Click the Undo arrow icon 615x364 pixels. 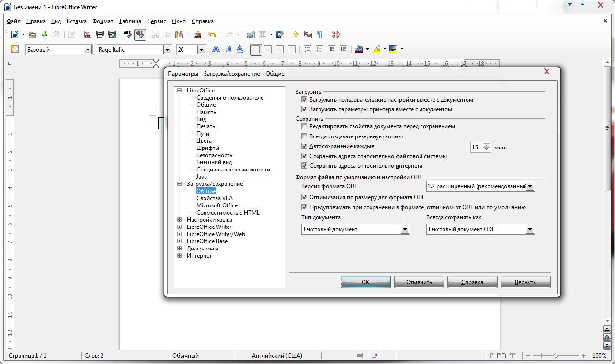pos(212,34)
